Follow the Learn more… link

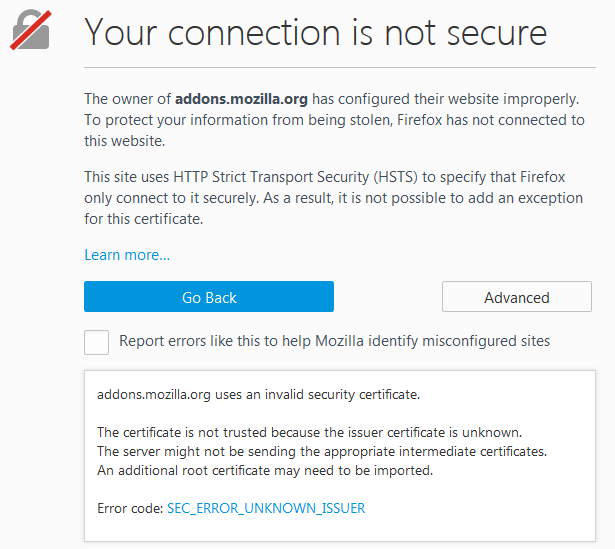click(x=127, y=255)
